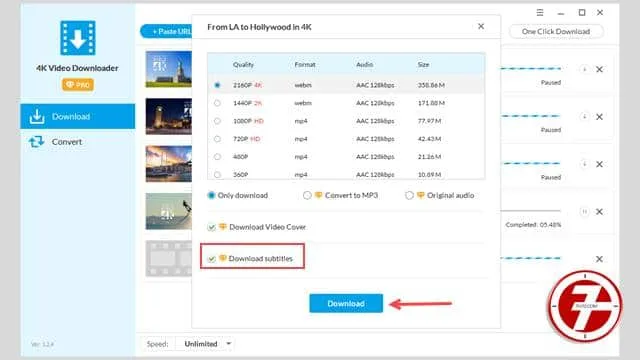Click the Statue of Liberty 4K thumbnail

pyautogui.click(x=169, y=69)
